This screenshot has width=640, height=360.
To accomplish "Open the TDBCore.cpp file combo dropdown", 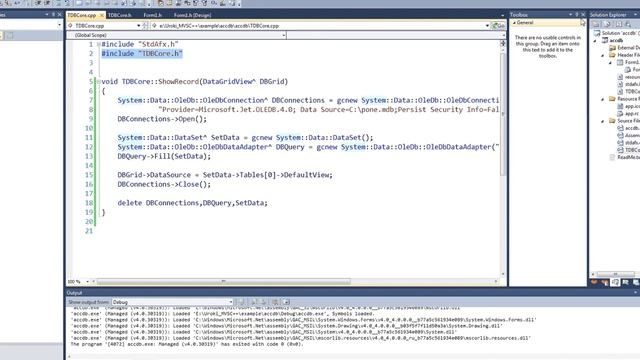I will [x=138, y=26].
